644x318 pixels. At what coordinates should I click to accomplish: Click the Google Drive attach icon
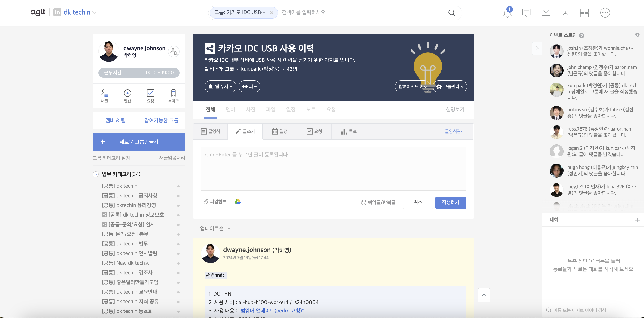238,202
